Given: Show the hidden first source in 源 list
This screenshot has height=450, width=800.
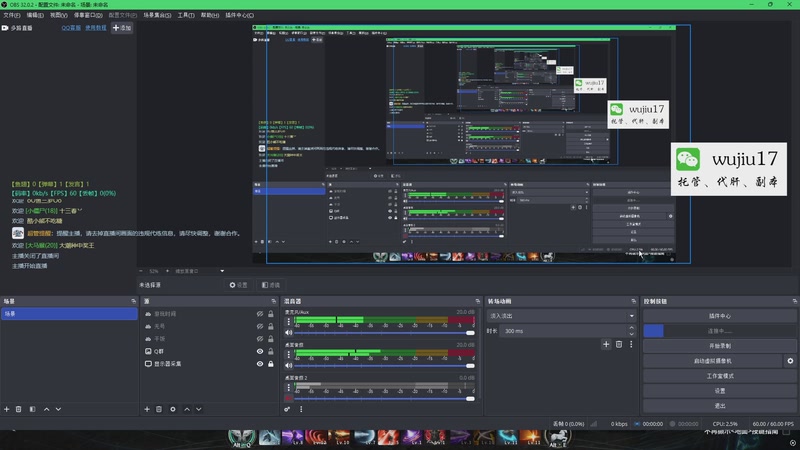Looking at the screenshot, I should point(260,314).
